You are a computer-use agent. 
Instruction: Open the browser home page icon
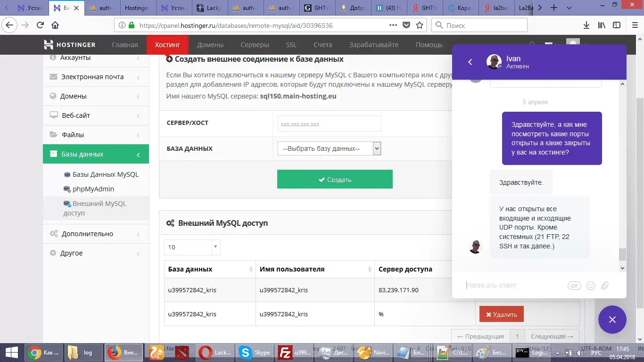pyautogui.click(x=55, y=25)
